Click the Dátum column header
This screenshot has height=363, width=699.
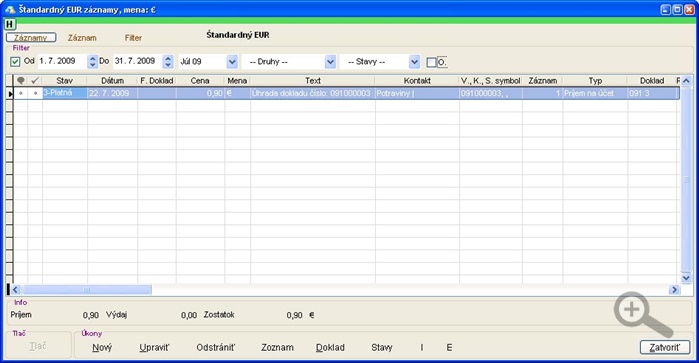pos(112,81)
